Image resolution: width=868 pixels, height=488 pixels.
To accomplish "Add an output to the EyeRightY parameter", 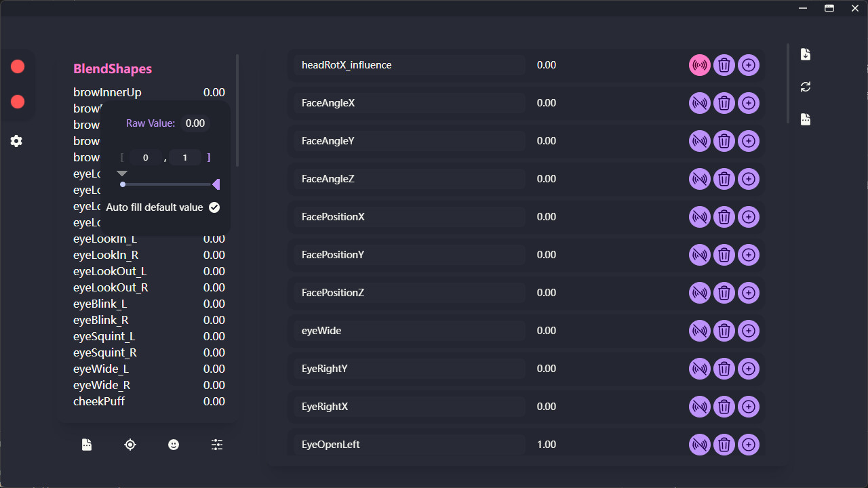I will tap(749, 369).
